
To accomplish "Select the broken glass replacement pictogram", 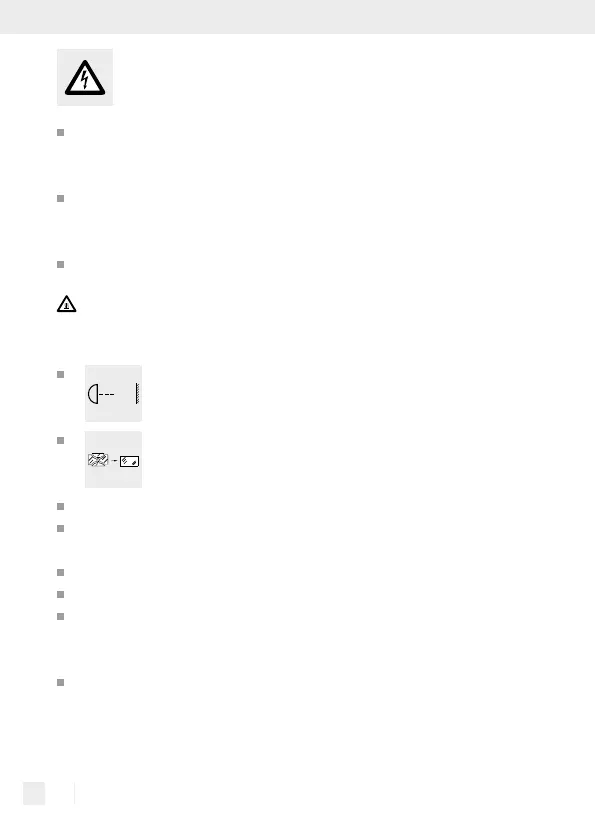I will coord(113,460).
